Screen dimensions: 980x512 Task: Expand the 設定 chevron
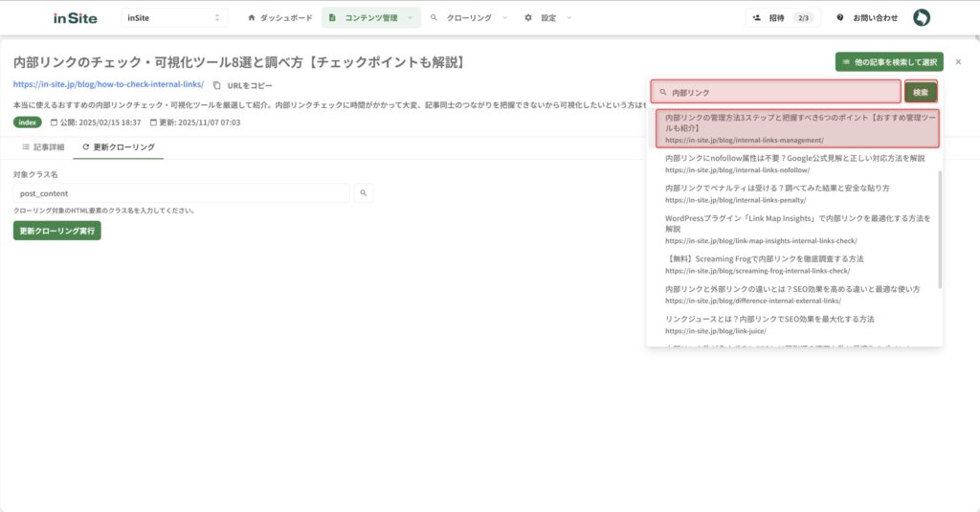(568, 17)
